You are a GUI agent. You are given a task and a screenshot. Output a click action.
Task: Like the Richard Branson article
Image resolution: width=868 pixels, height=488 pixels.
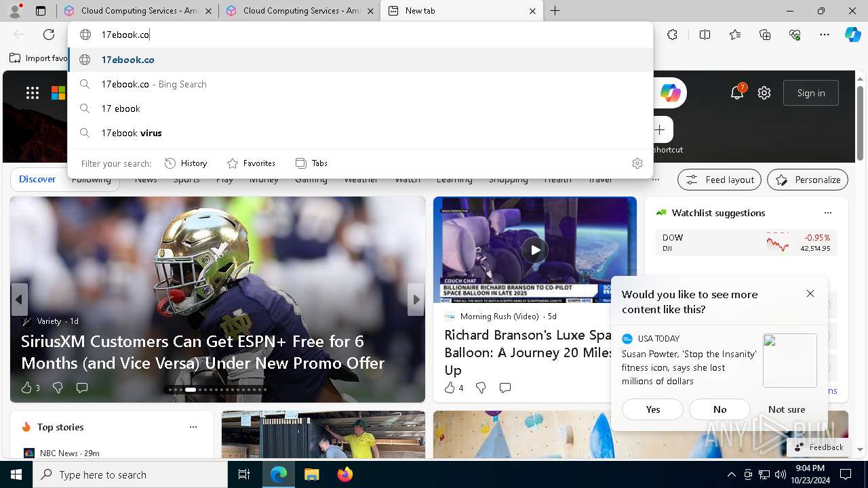(x=450, y=388)
